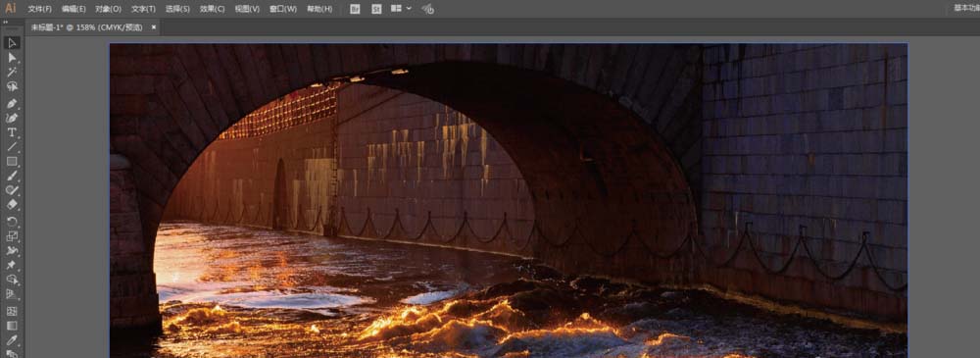Open Adobe Stock via St icon
The height and width of the screenshot is (358, 980).
pyautogui.click(x=376, y=9)
